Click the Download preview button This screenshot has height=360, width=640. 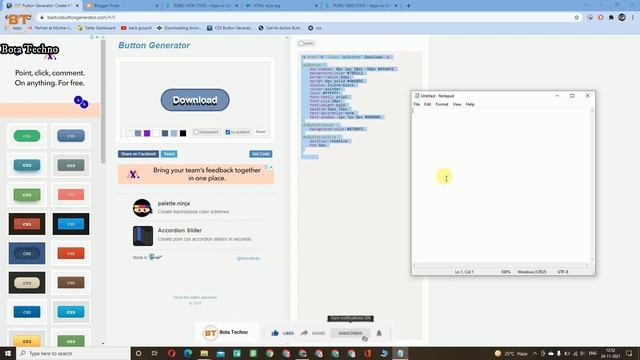click(x=195, y=100)
